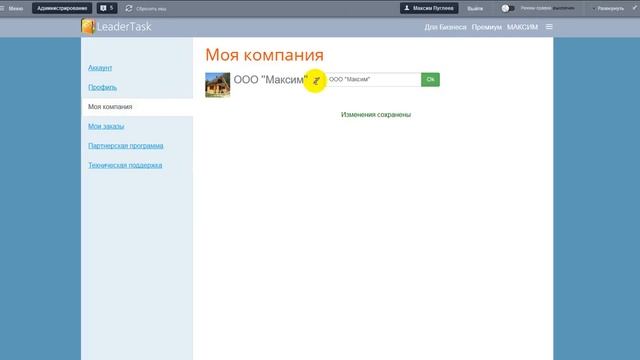
Task: Click the Администрирование button
Action: [62, 8]
